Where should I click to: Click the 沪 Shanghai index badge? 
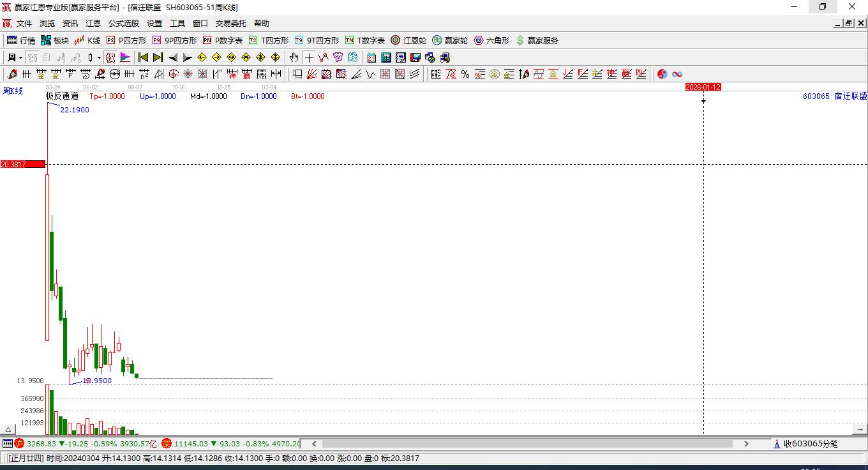[19, 443]
